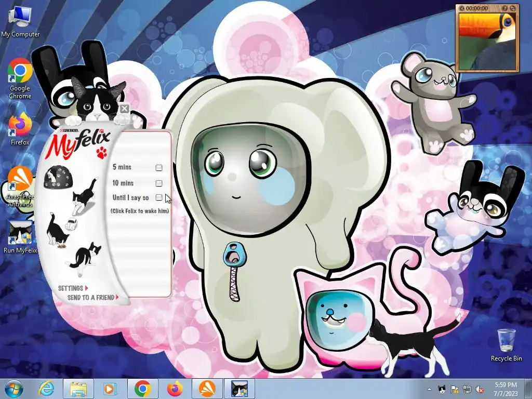This screenshot has width=532, height=399.
Task: Click the "5 mins" label
Action: (x=122, y=167)
